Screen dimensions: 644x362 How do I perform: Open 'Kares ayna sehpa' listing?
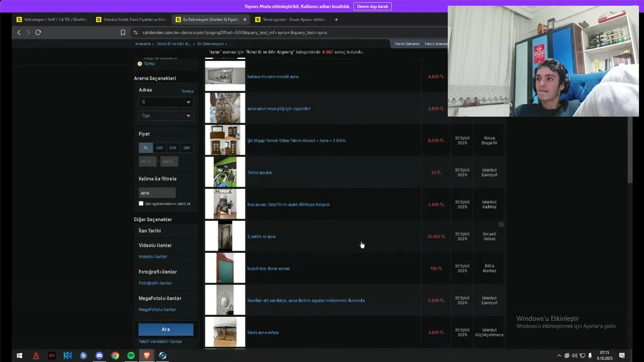tap(263, 332)
